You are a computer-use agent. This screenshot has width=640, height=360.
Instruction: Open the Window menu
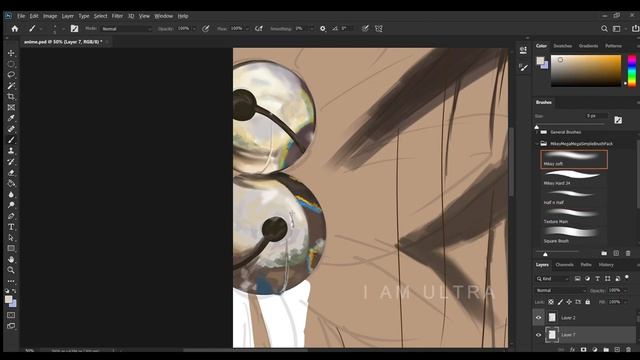pyautogui.click(x=163, y=16)
